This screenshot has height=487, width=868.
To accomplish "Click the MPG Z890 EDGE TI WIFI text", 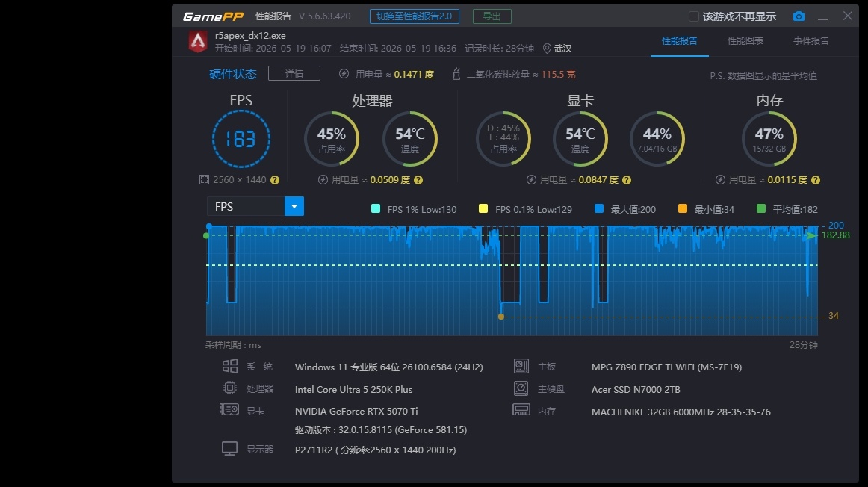I will [x=666, y=367].
